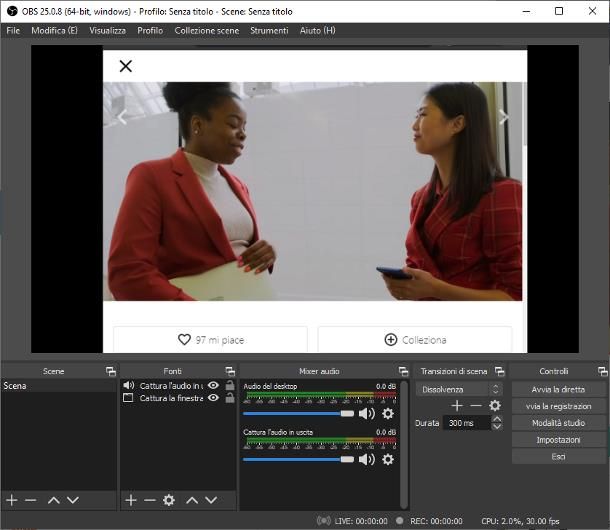This screenshot has width=610, height=530.
Task: Undock the Scene panel with popout icon
Action: pyautogui.click(x=111, y=371)
